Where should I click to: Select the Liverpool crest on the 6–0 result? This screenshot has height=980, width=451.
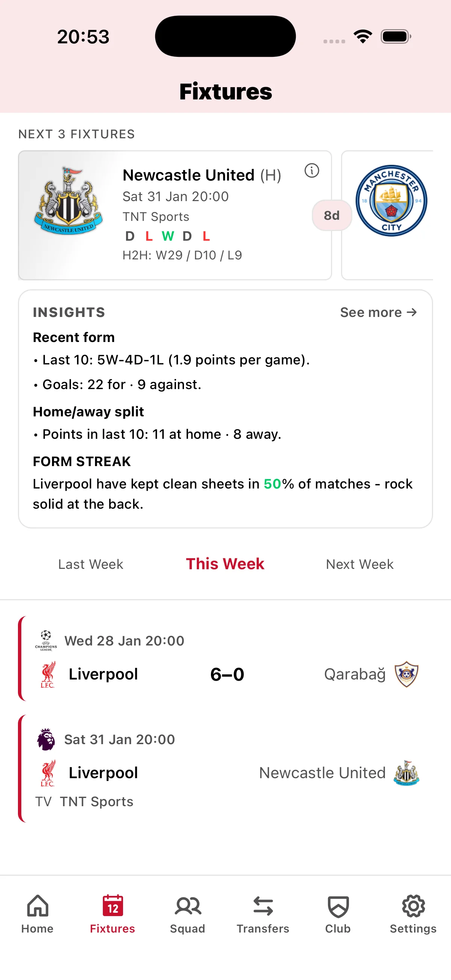pos(47,674)
